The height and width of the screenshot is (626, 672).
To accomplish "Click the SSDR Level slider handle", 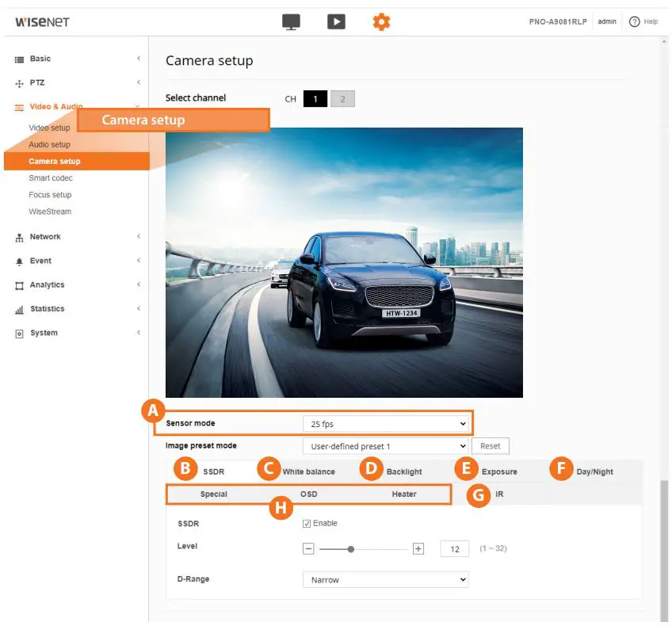I will click(351, 549).
